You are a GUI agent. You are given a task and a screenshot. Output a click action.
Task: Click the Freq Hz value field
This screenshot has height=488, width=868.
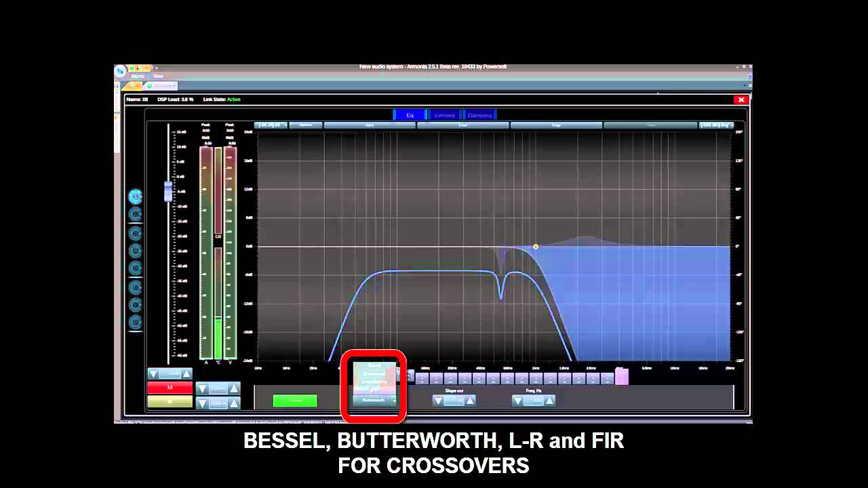point(534,401)
